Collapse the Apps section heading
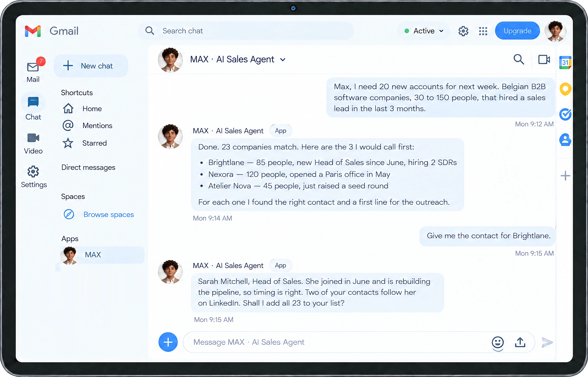The width and height of the screenshot is (588, 377). (70, 239)
